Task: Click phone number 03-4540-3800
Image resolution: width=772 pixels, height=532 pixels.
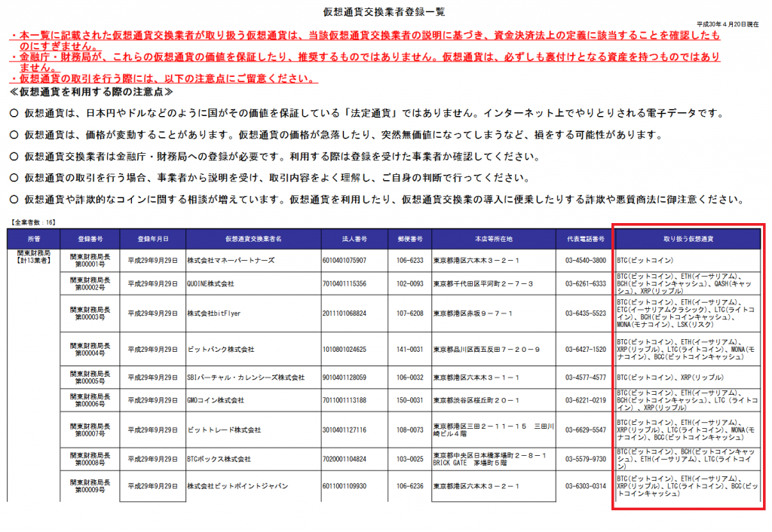Action: (585, 260)
